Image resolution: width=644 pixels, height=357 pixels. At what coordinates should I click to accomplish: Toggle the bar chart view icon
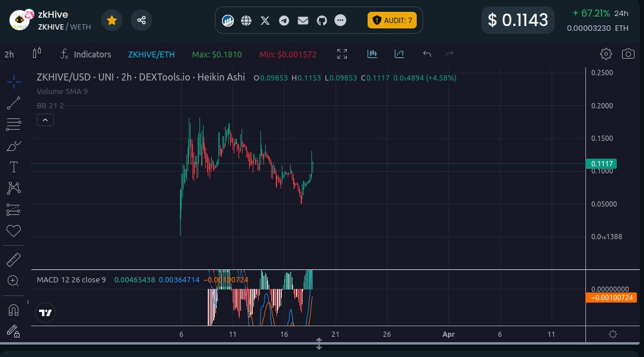pos(399,54)
